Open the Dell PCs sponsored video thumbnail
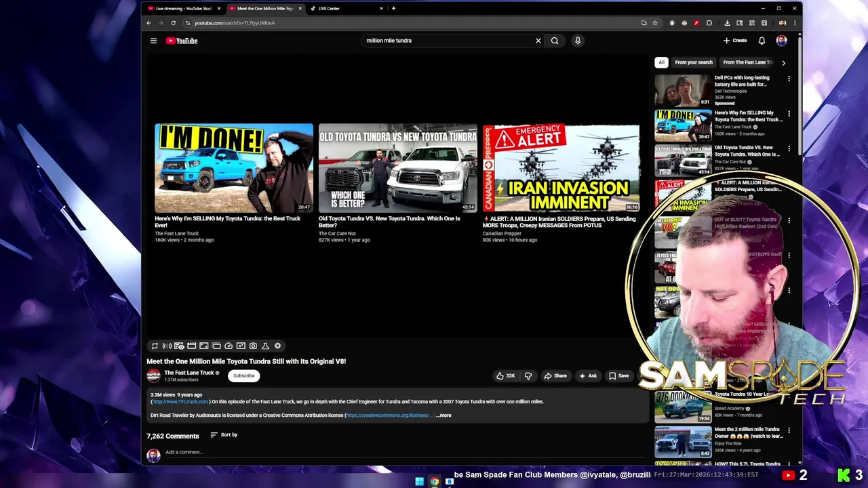Image resolution: width=868 pixels, height=488 pixels. click(x=683, y=89)
